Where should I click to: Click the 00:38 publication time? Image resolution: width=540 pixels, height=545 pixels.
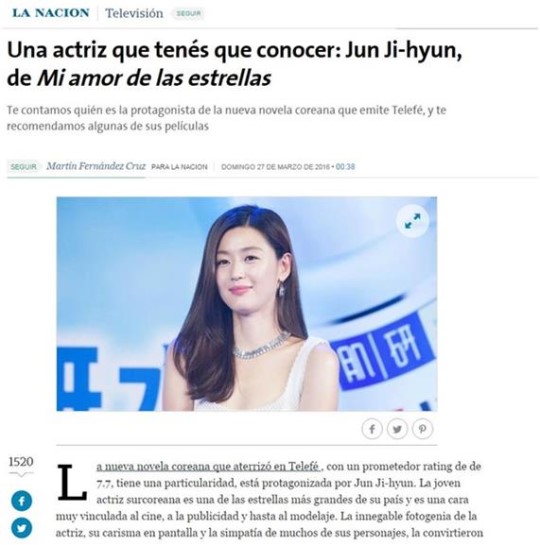pos(345,166)
